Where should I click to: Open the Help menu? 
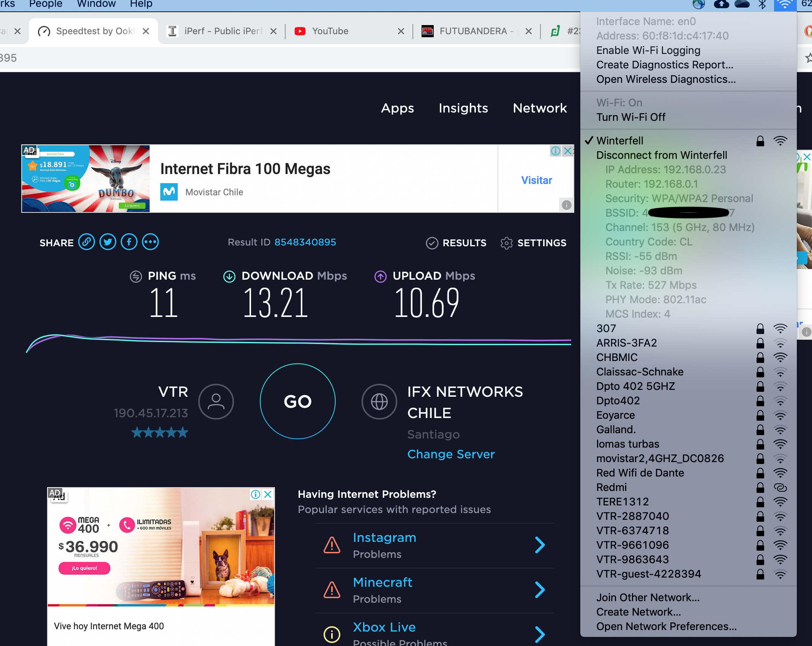tap(141, 4)
